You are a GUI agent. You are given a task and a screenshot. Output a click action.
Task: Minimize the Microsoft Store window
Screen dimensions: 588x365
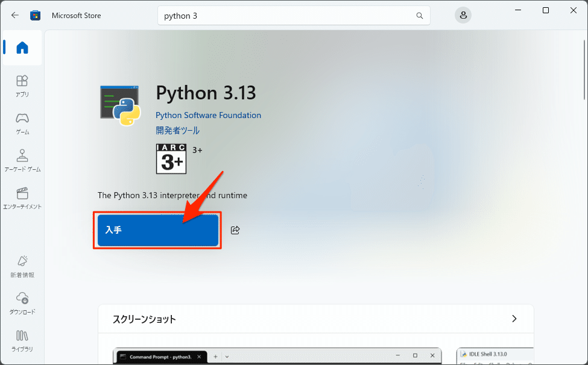tap(518, 10)
